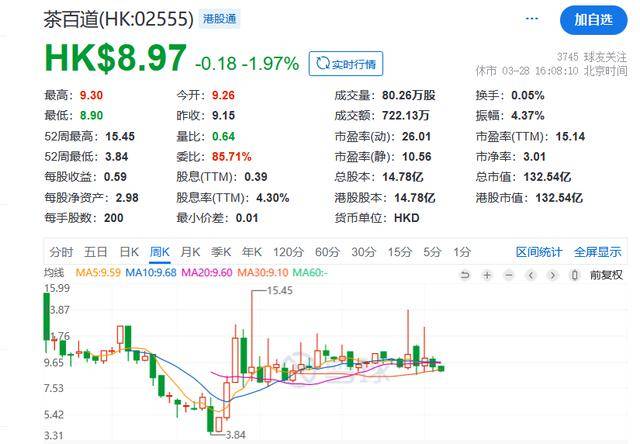Screen dimensions: 640x444
Task: Click the 3745 球友关注 followers text
Action: pyautogui.click(x=592, y=57)
